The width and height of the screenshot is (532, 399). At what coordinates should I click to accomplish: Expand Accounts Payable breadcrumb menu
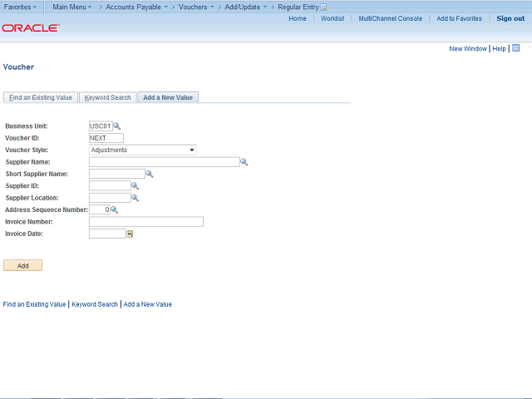[136, 7]
